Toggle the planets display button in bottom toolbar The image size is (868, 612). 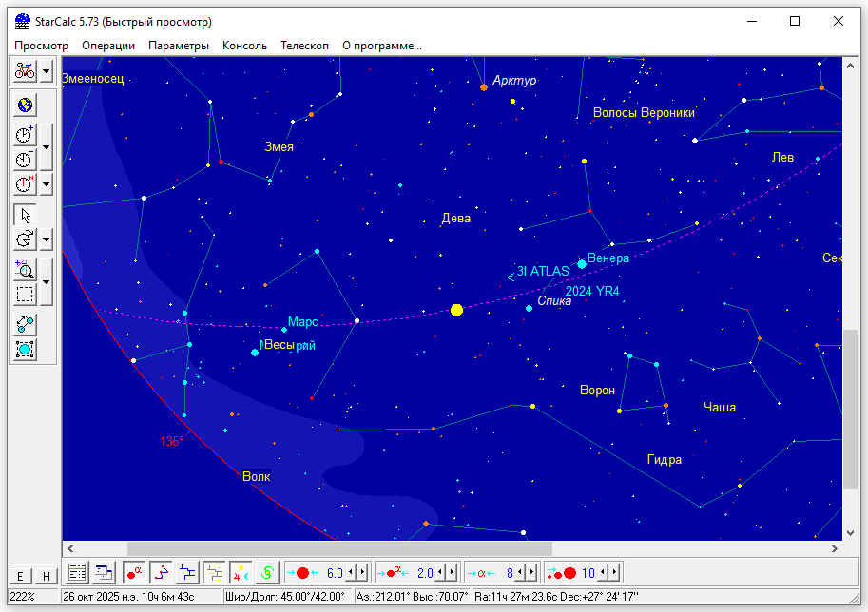tap(241, 573)
